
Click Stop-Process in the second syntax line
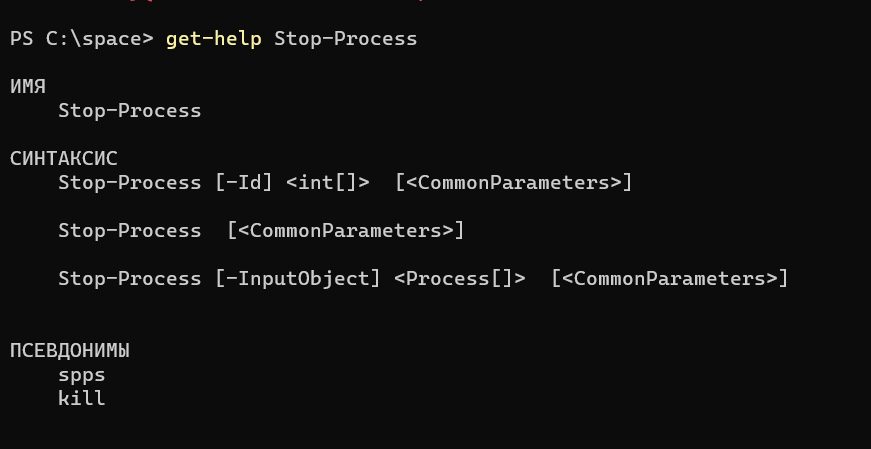pos(129,230)
